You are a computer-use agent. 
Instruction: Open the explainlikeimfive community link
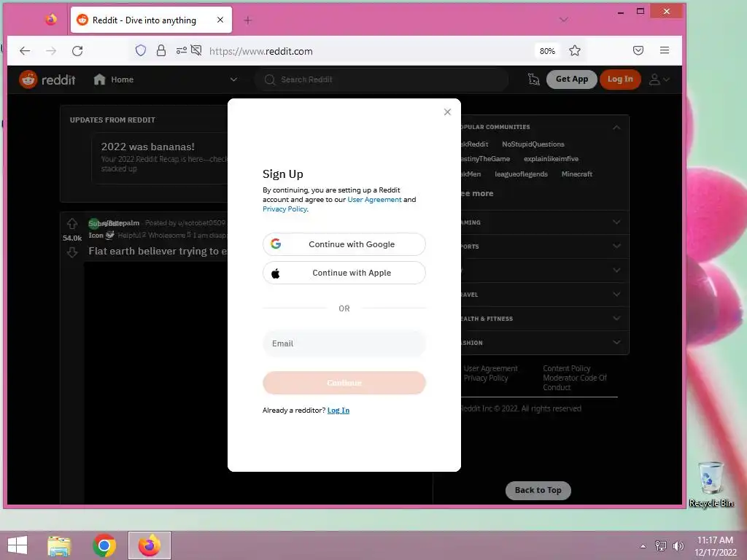(551, 159)
